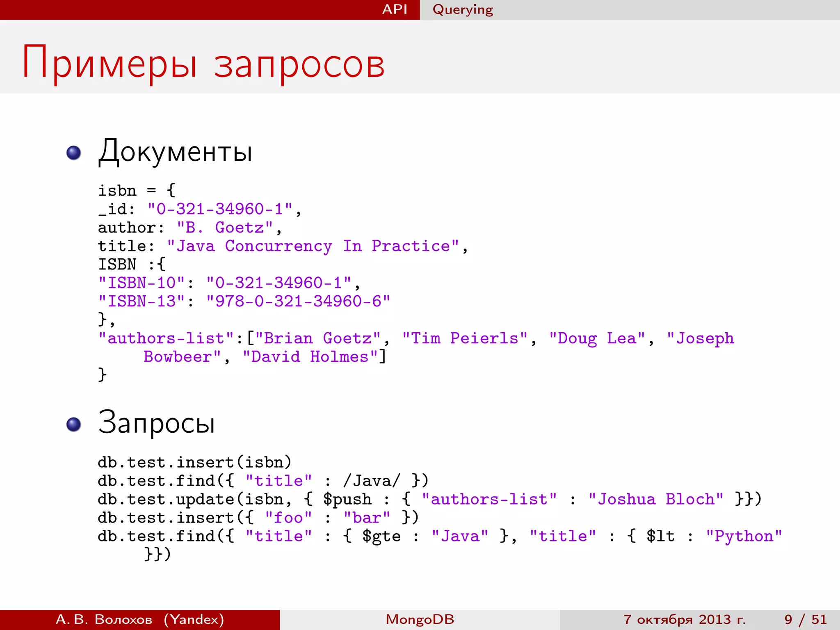This screenshot has height=630, width=840.
Task: Click the "ISBN-10" key
Action: 142,283
